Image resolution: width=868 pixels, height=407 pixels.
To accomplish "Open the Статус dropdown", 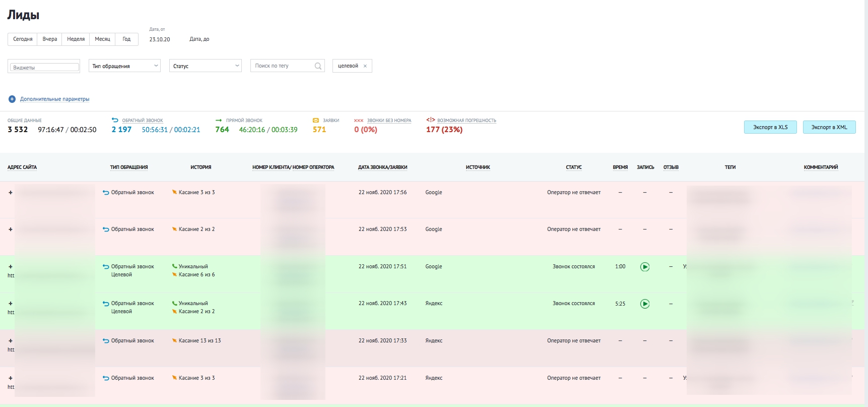I will (206, 66).
